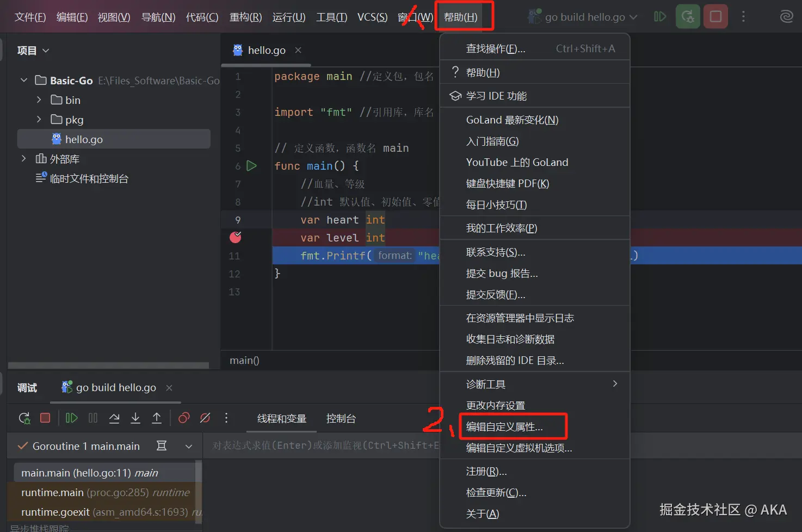Close the go build hello.go debug tab
The width and height of the screenshot is (802, 532).
coord(169,388)
